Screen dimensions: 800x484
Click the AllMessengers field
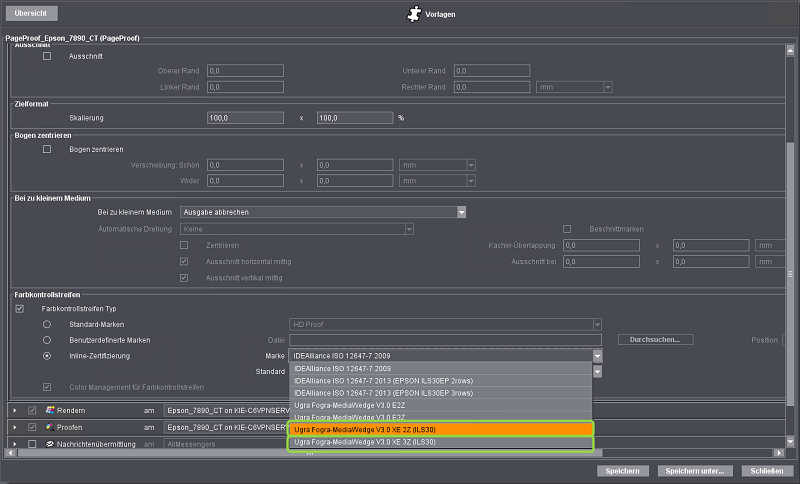(x=228, y=444)
